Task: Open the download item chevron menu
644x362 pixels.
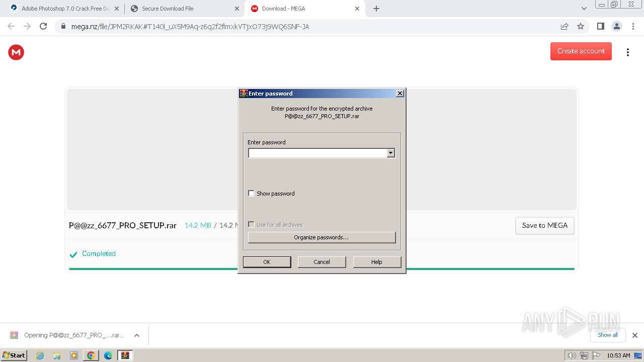Action: (x=136, y=335)
